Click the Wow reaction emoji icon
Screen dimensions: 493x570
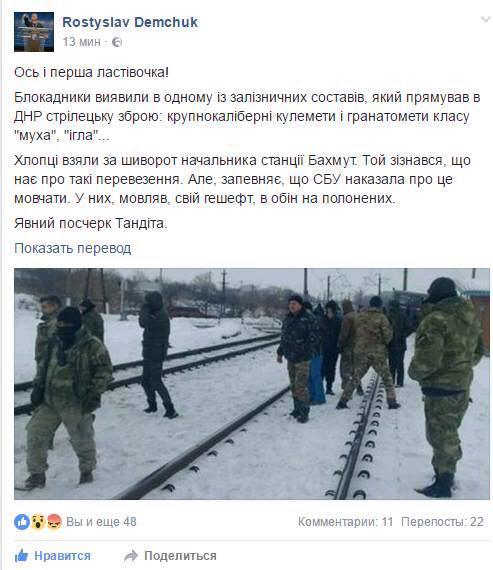(x=38, y=522)
